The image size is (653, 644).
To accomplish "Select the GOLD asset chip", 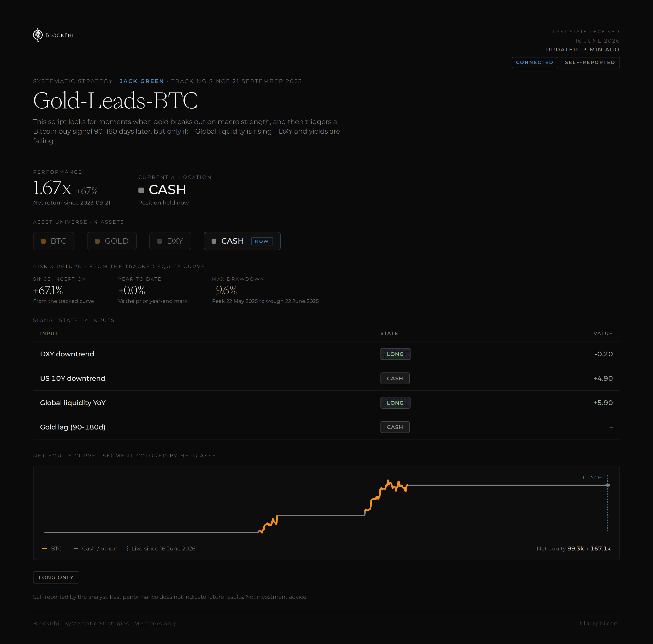I will [112, 241].
